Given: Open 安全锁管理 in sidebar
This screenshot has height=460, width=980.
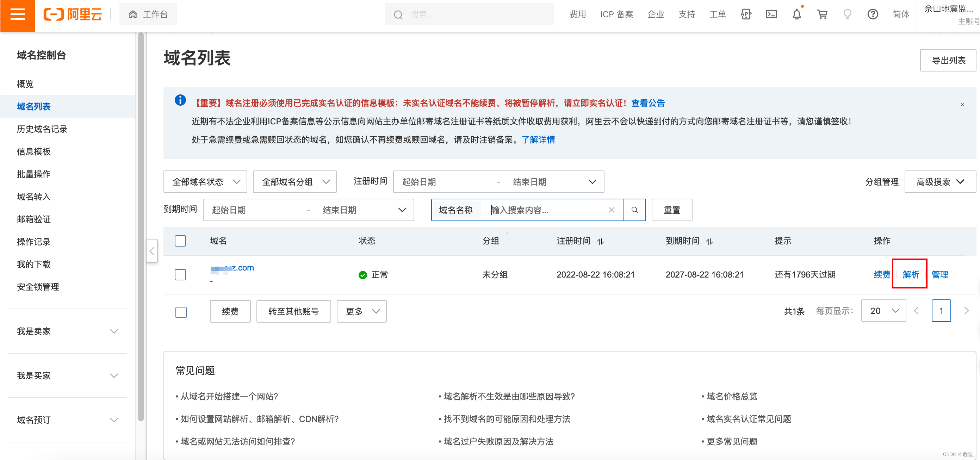Looking at the screenshot, I should pos(38,287).
